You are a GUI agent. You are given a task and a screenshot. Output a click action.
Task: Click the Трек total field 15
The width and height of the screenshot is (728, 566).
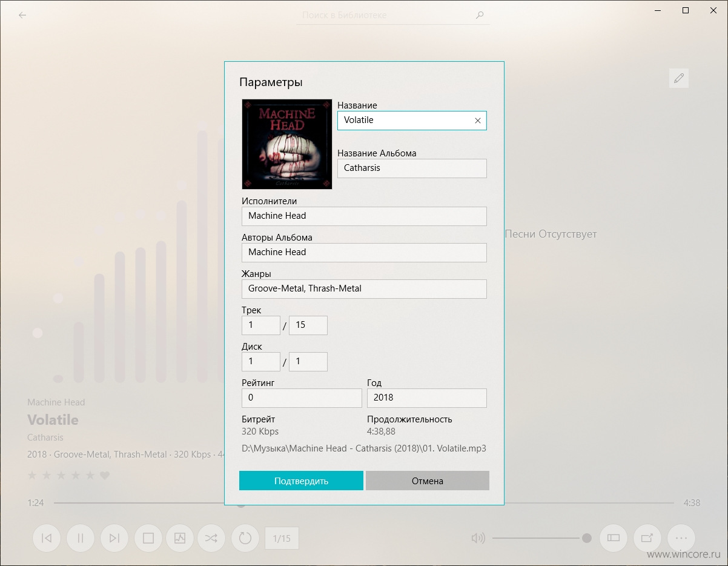(308, 325)
